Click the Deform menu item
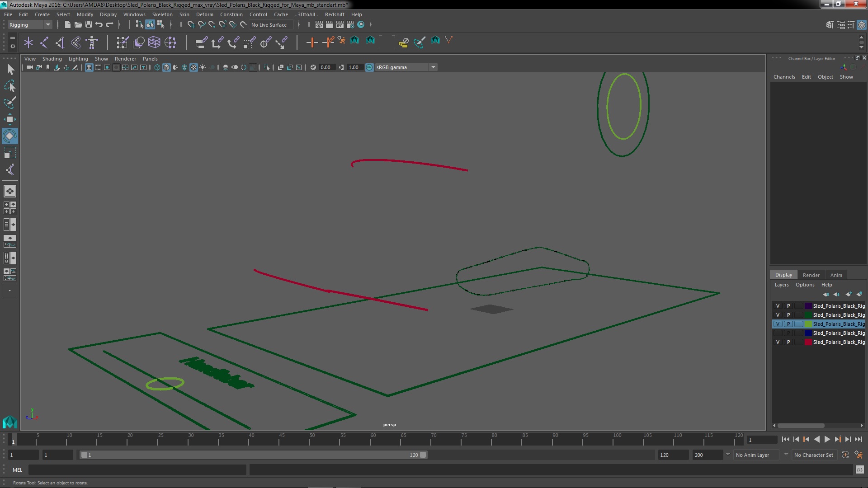Viewport: 868px width, 488px height. 204,14
